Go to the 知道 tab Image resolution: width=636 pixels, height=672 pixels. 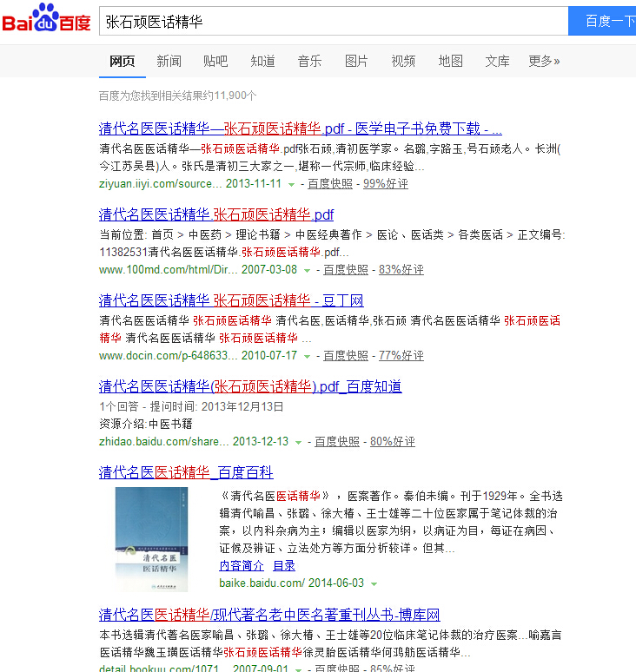[262, 62]
